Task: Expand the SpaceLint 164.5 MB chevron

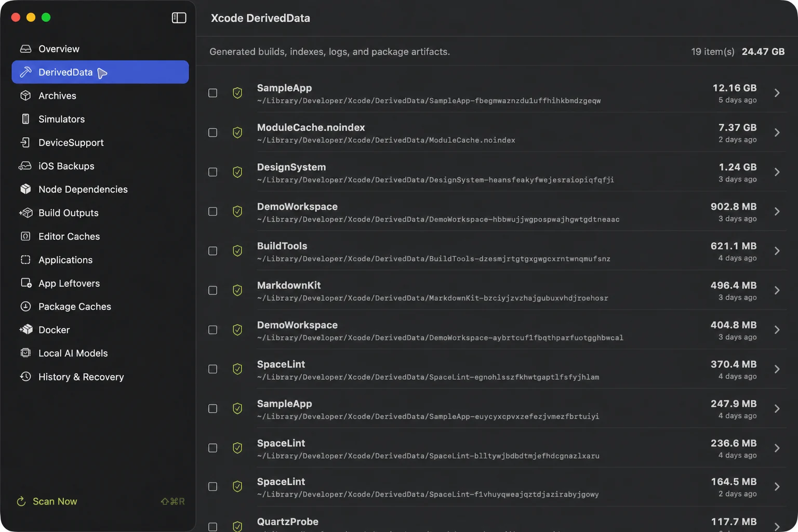Action: coord(777,487)
